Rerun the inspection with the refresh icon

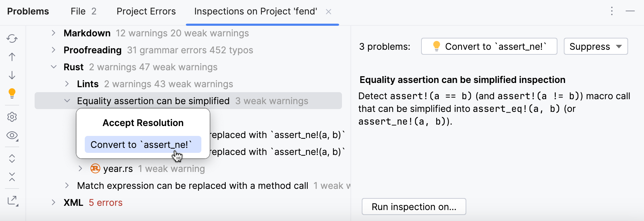(x=12, y=38)
